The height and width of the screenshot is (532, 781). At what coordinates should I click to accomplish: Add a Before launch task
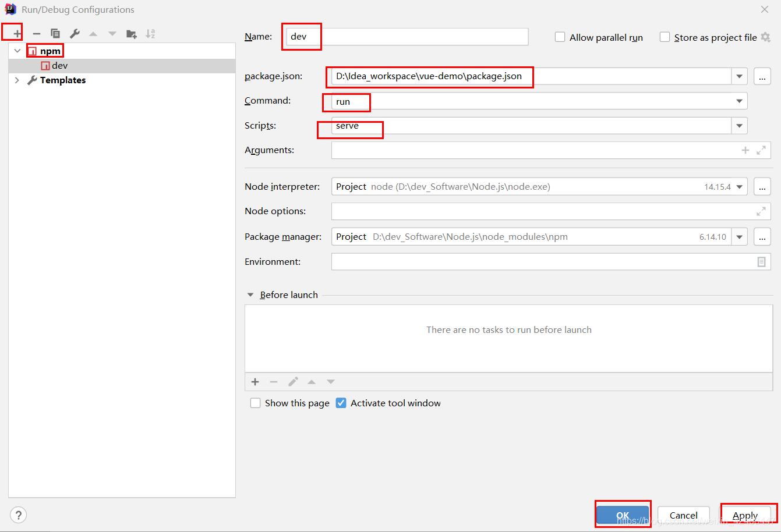tap(255, 382)
